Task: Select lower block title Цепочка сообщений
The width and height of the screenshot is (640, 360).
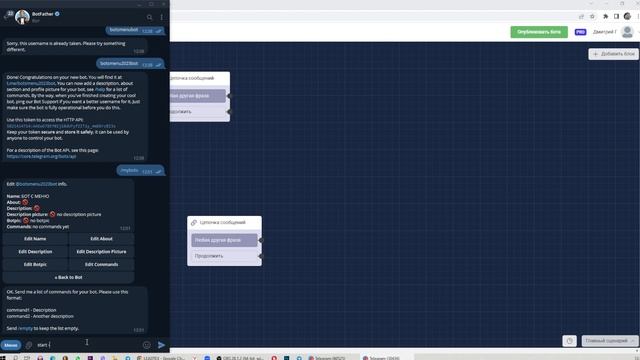Action: tap(222, 222)
